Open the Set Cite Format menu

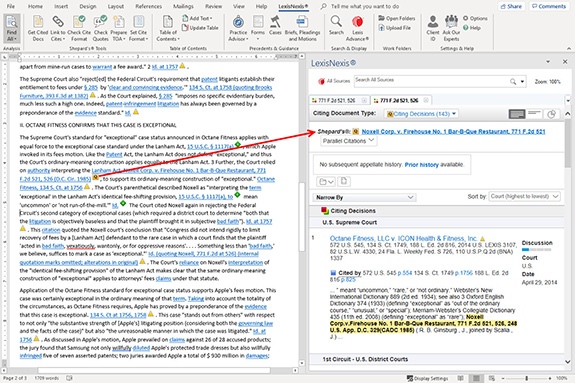tap(138, 28)
